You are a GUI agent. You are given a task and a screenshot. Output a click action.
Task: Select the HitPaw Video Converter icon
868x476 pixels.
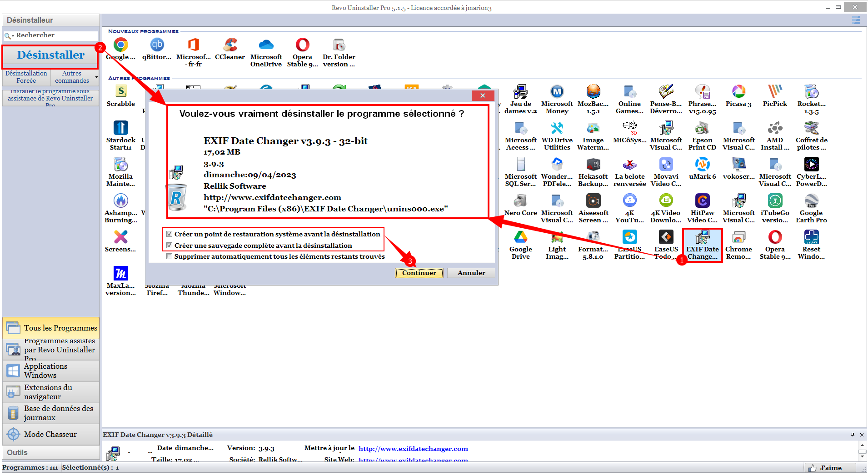click(703, 201)
